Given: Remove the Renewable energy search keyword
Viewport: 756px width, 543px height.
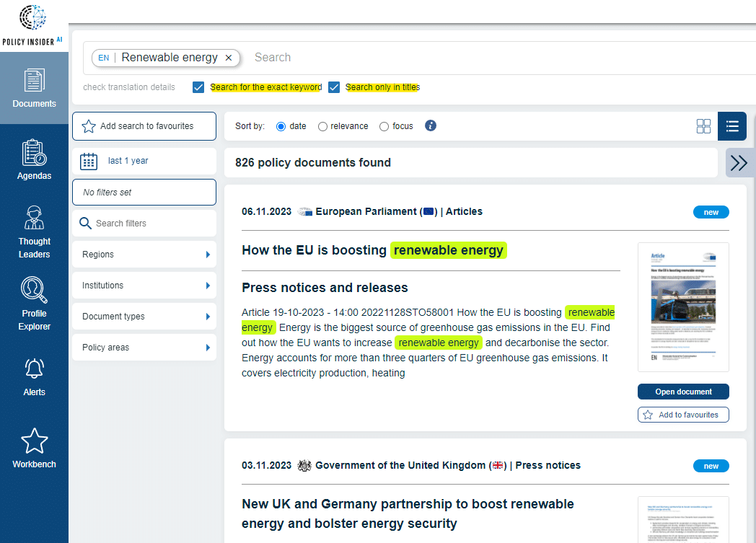Looking at the screenshot, I should [x=229, y=57].
